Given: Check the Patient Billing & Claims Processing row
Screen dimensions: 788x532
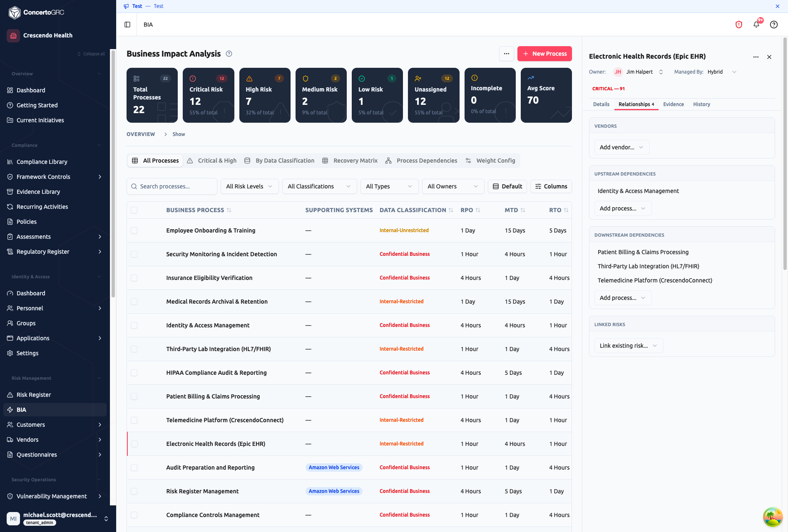Looking at the screenshot, I should click(x=134, y=396).
